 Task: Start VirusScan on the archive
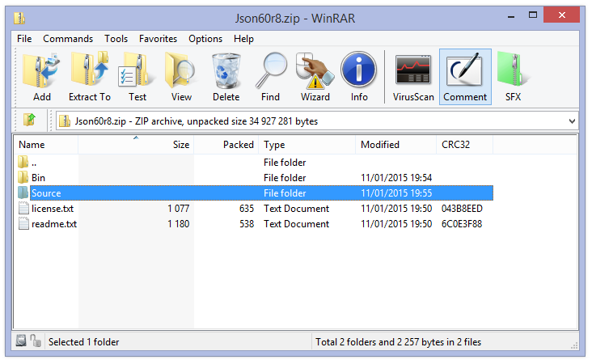click(x=413, y=69)
